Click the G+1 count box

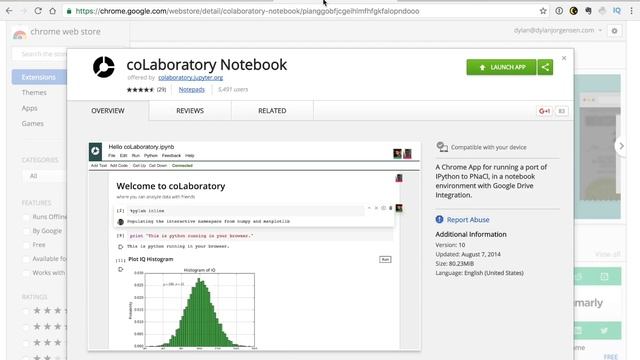pos(562,111)
